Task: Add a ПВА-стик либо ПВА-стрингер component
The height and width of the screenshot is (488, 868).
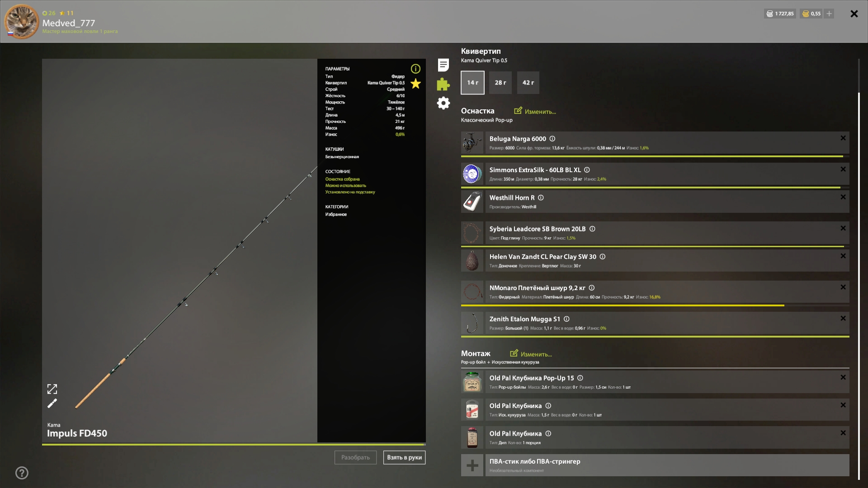Action: point(472,465)
